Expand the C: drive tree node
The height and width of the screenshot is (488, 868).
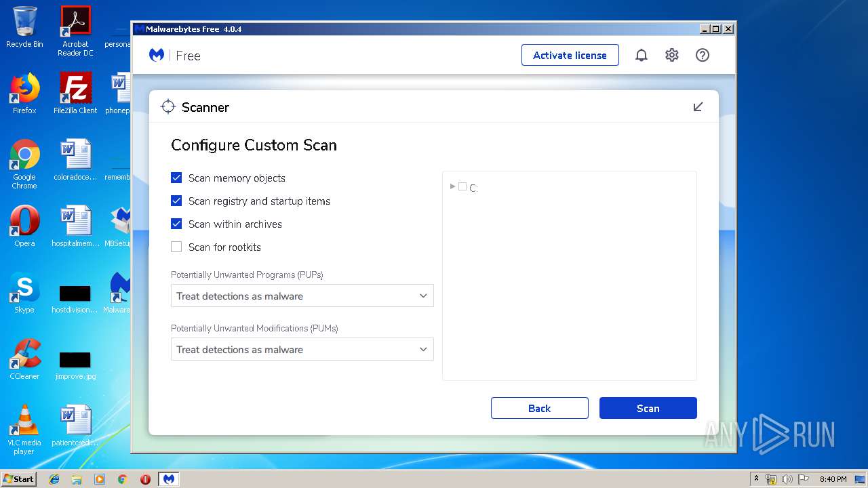(x=452, y=186)
